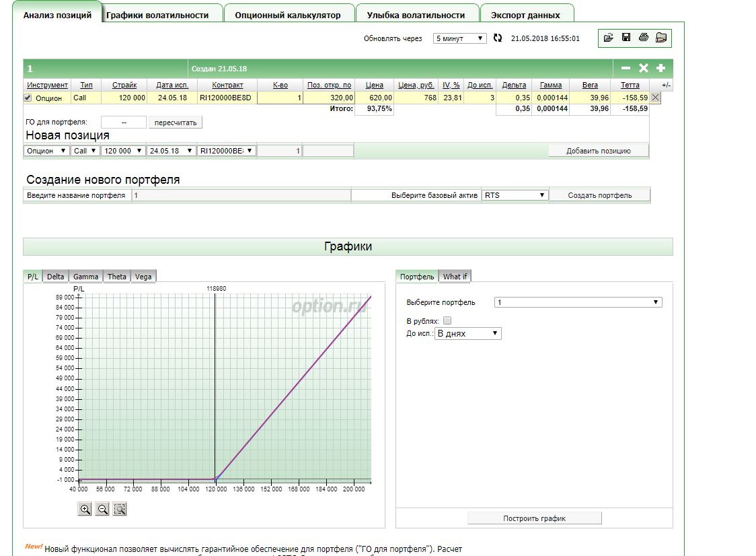Collapse portfolio 1 with the minus icon
The height and width of the screenshot is (556, 756).
tap(626, 69)
